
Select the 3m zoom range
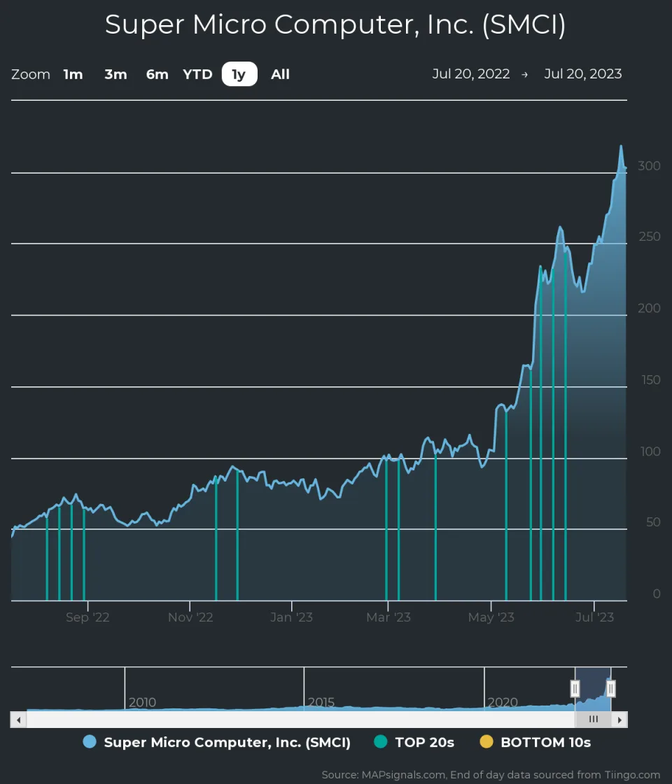coord(115,74)
